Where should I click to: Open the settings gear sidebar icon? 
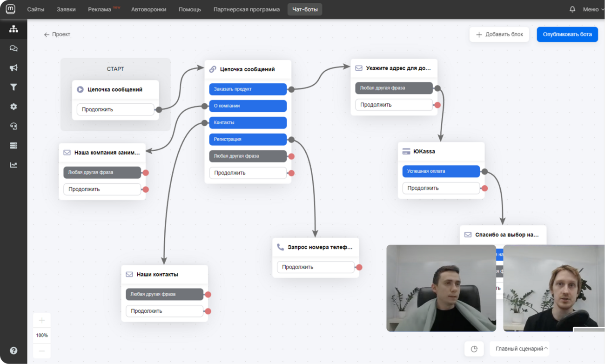click(x=13, y=107)
